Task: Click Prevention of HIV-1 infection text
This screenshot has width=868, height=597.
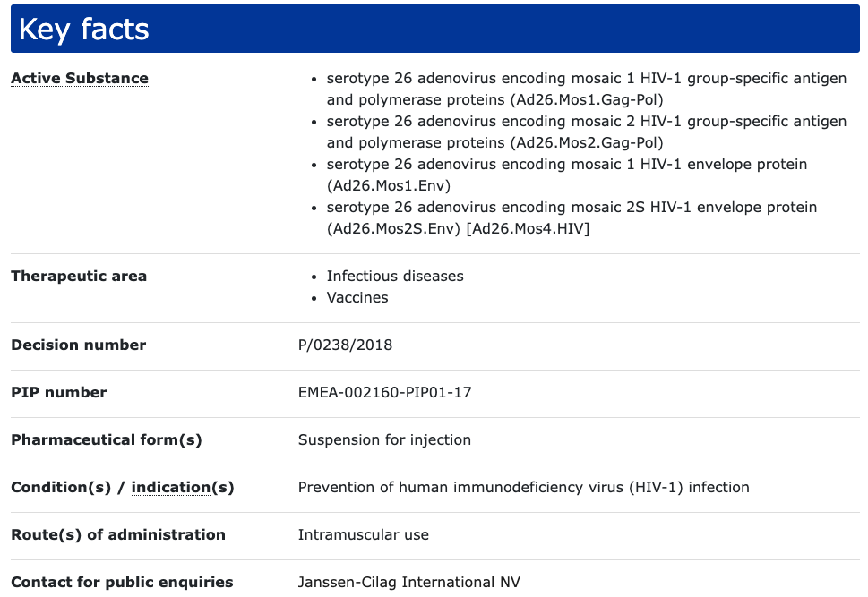Action: click(x=523, y=488)
